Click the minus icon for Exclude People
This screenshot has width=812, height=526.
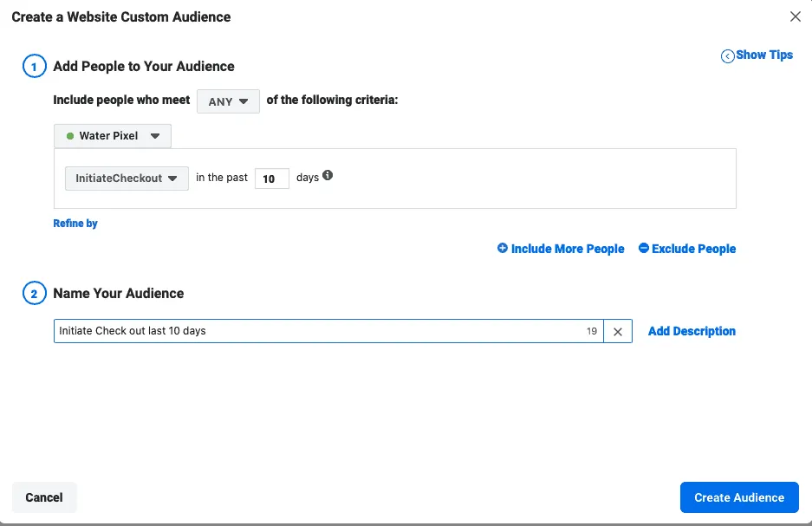[x=643, y=249]
